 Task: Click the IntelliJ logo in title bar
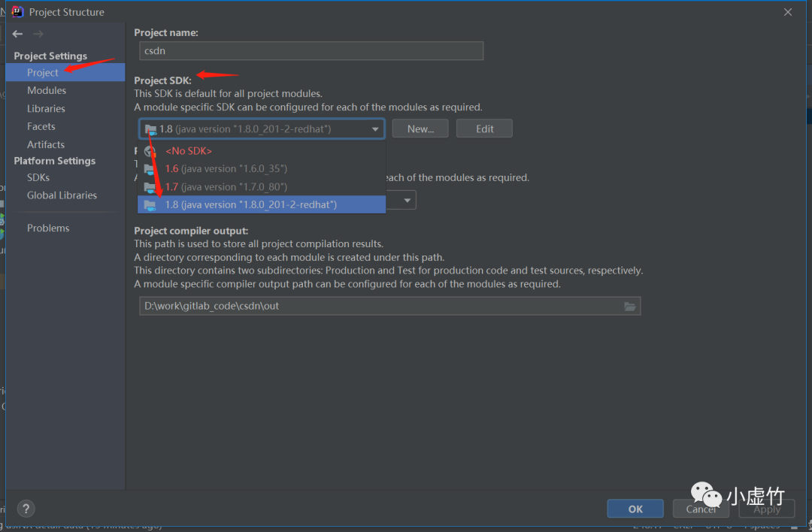[17, 11]
